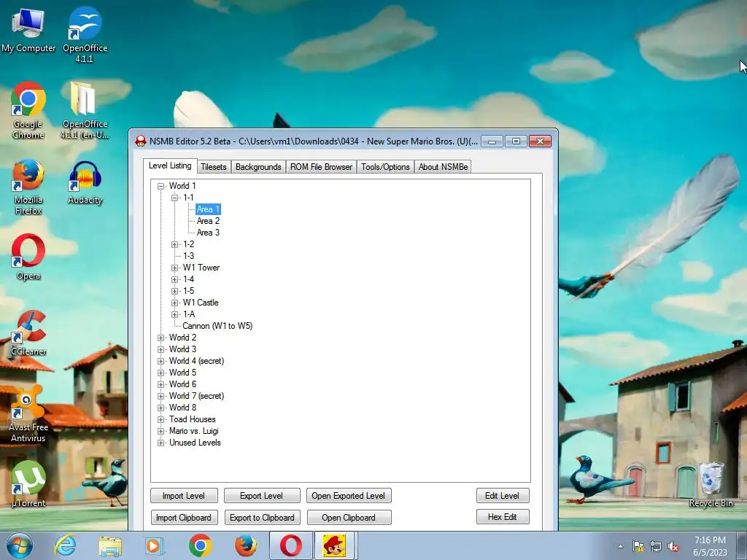Click the NSMB Editor Mario taskbar icon
Image resolution: width=747 pixels, height=560 pixels.
[335, 545]
